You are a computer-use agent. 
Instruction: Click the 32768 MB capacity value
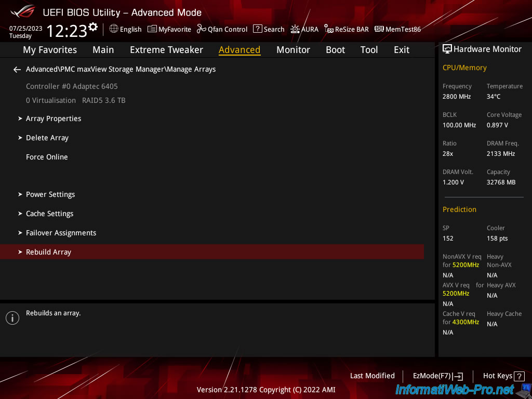coord(501,182)
